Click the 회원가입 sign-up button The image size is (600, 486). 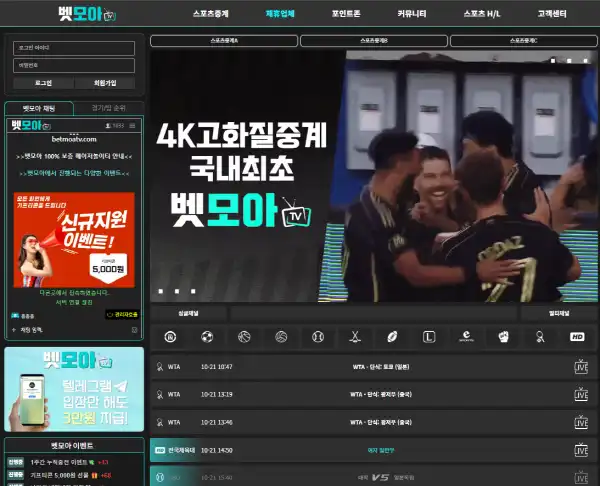click(x=105, y=83)
